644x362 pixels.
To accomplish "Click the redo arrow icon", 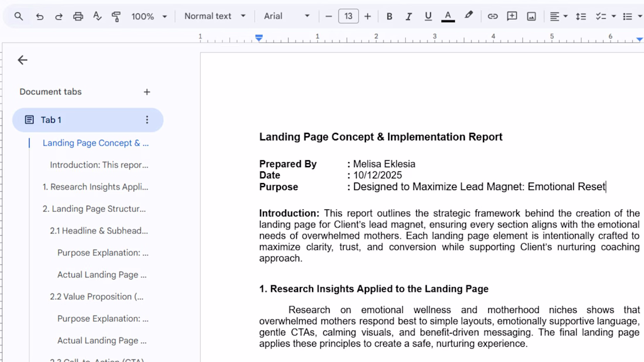I will [x=59, y=16].
